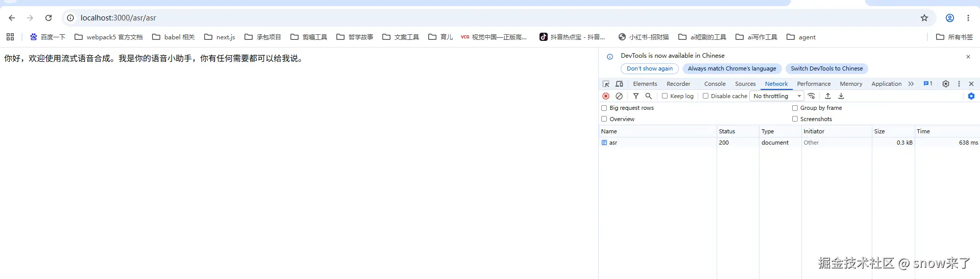Check the Overview option

pos(604,119)
